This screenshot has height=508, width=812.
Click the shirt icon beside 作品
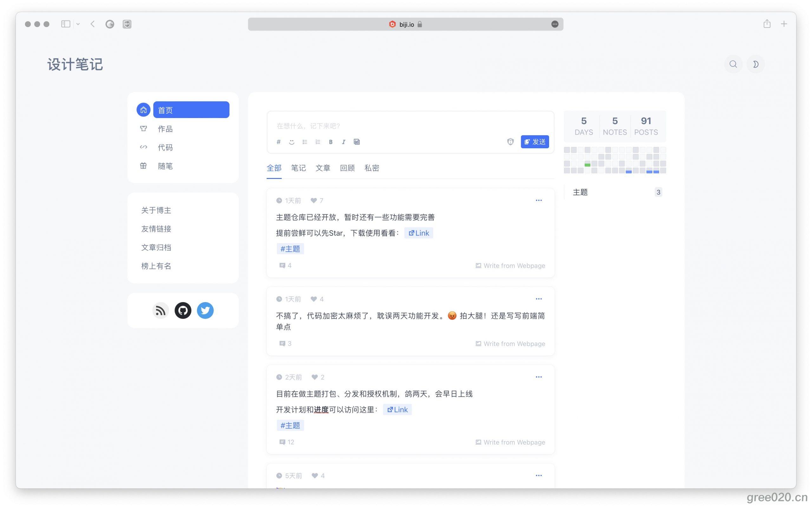pos(143,129)
